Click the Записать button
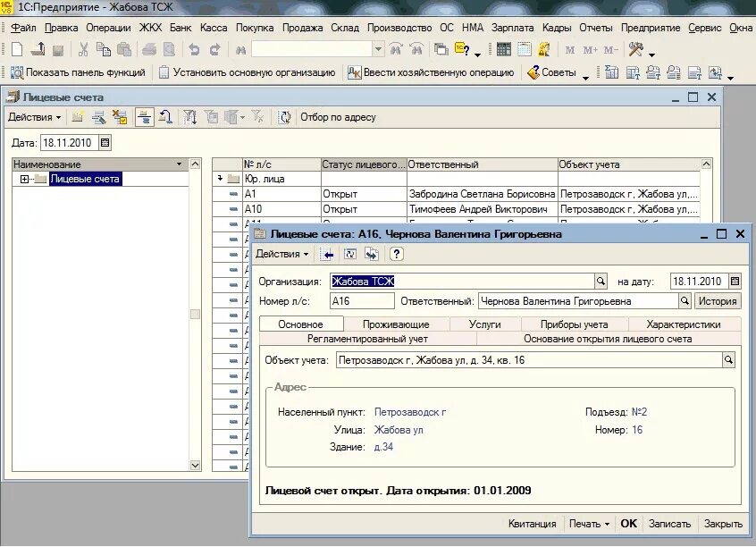This screenshot has height=547, width=756. (669, 524)
